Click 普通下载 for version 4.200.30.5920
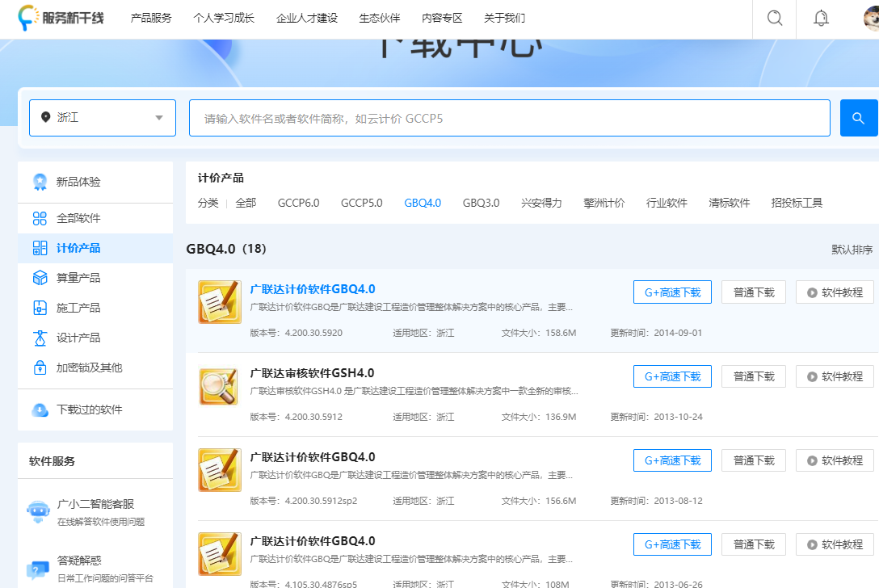This screenshot has height=588, width=879. click(754, 292)
